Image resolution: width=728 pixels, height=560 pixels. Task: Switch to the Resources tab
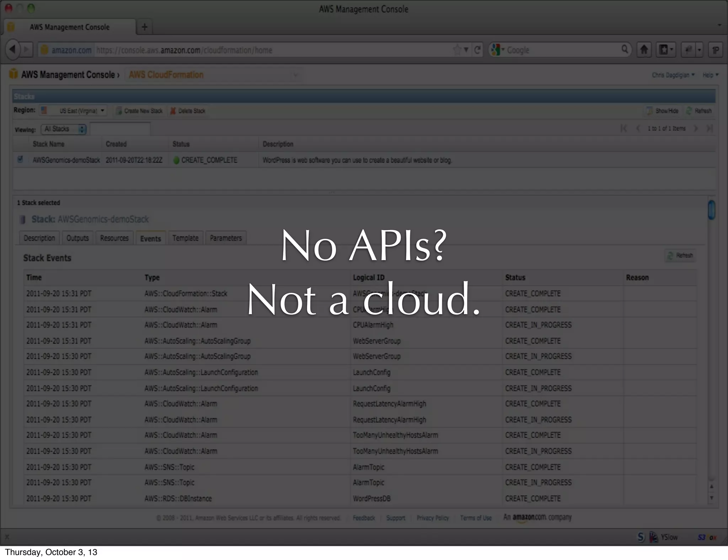click(114, 238)
